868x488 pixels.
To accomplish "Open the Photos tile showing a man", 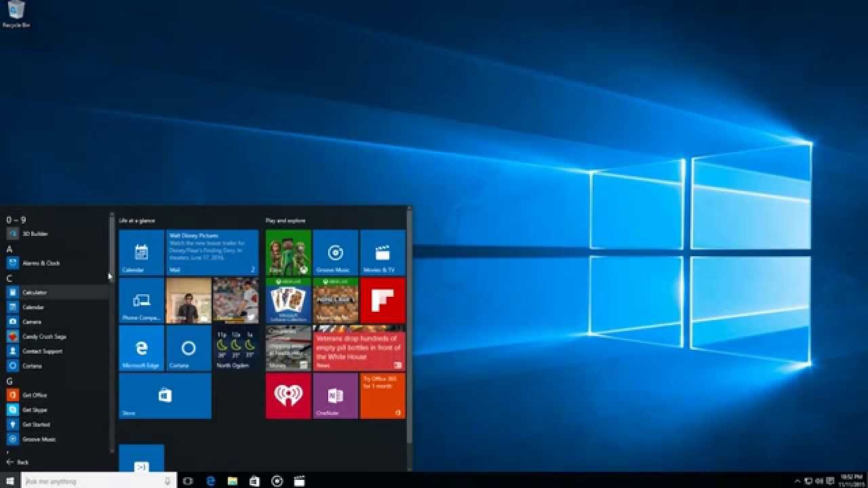I will click(189, 300).
